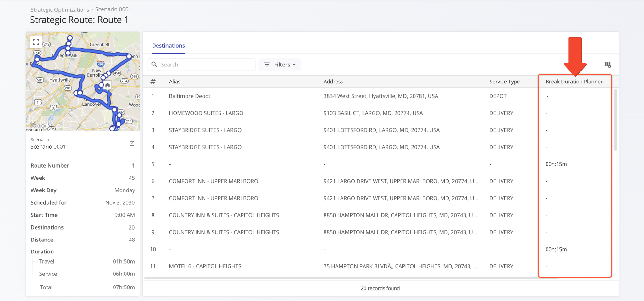Select row 3 STAYBRIDGE SUITES - LARGO

[x=205, y=130]
